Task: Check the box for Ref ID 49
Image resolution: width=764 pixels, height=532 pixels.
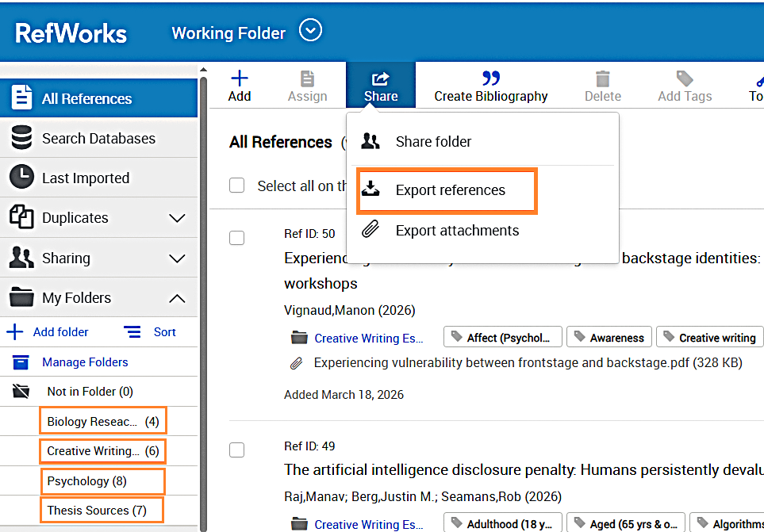Action: click(x=236, y=450)
